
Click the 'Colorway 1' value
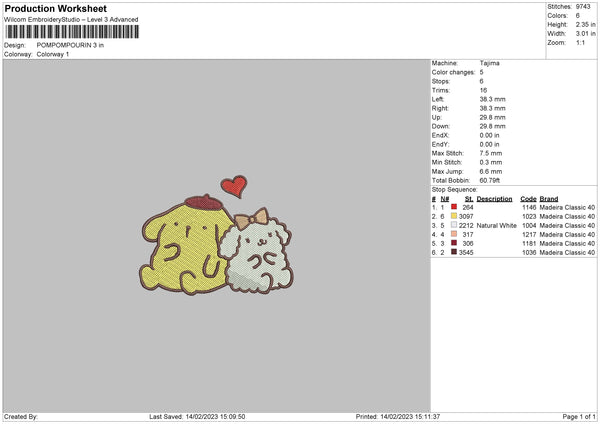pyautogui.click(x=53, y=54)
